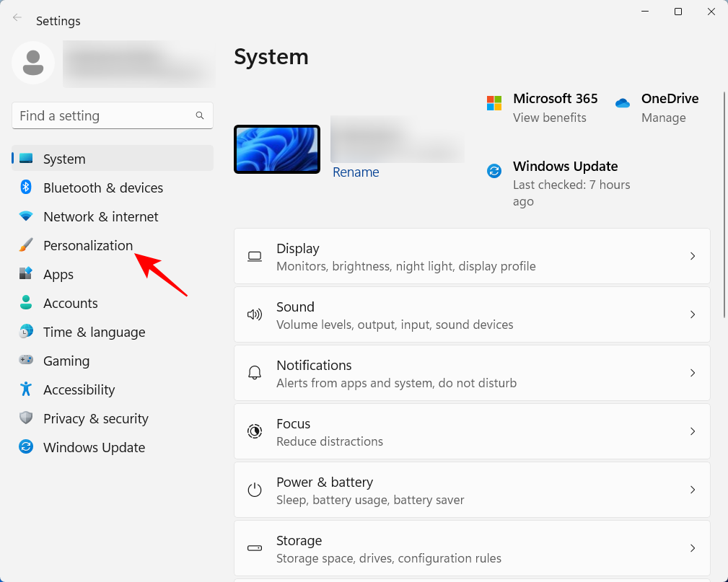This screenshot has width=728, height=582.
Task: Click inside the Find a setting search box
Action: click(x=112, y=115)
